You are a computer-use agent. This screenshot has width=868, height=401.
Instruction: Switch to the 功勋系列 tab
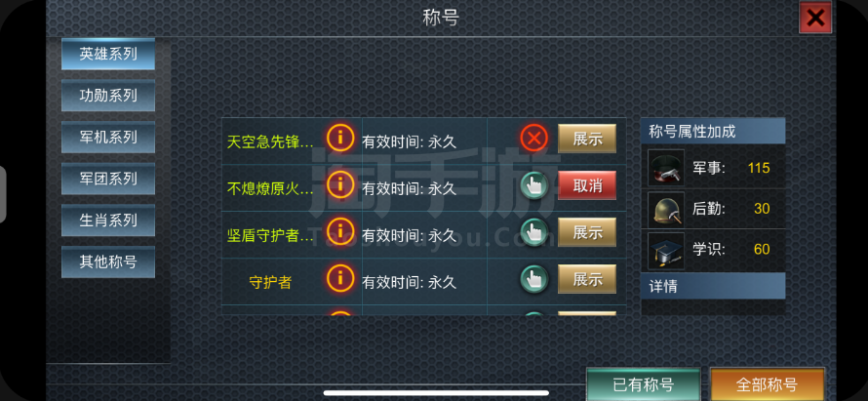(108, 96)
